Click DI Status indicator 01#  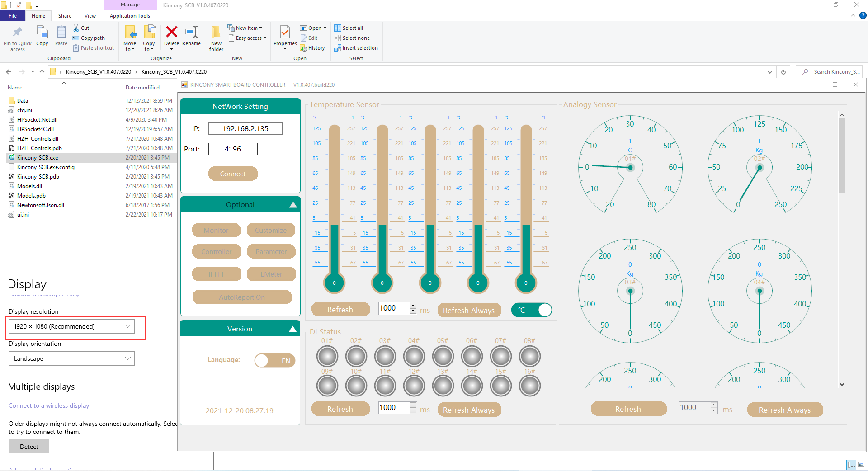327,357
